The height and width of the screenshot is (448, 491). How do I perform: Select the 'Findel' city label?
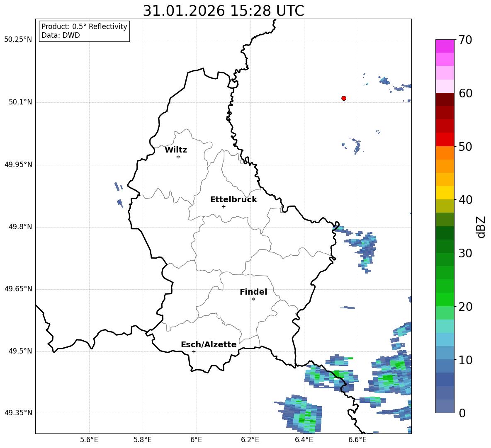(253, 292)
